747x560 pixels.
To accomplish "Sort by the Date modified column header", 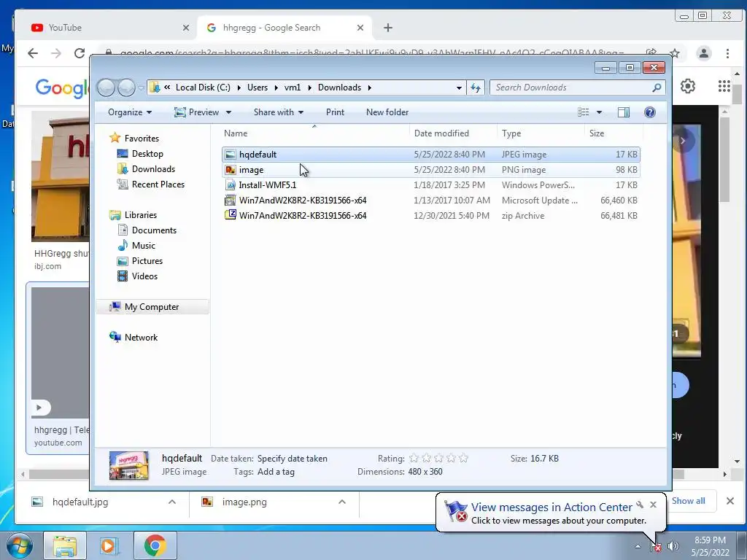I will click(453, 133).
